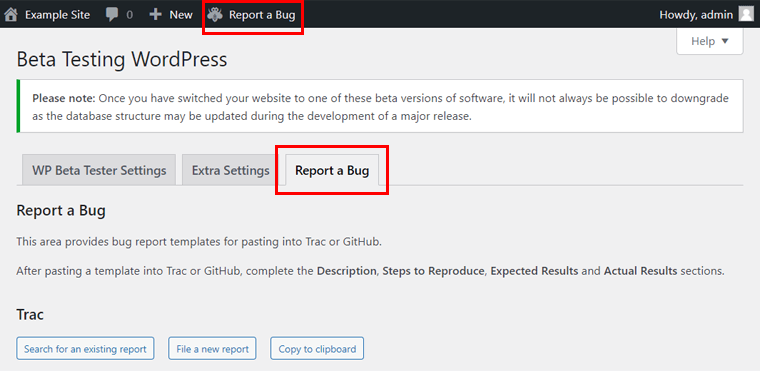The height and width of the screenshot is (371, 760).
Task: Switch to WP Beta Tester Settings tab
Action: pyautogui.click(x=99, y=170)
